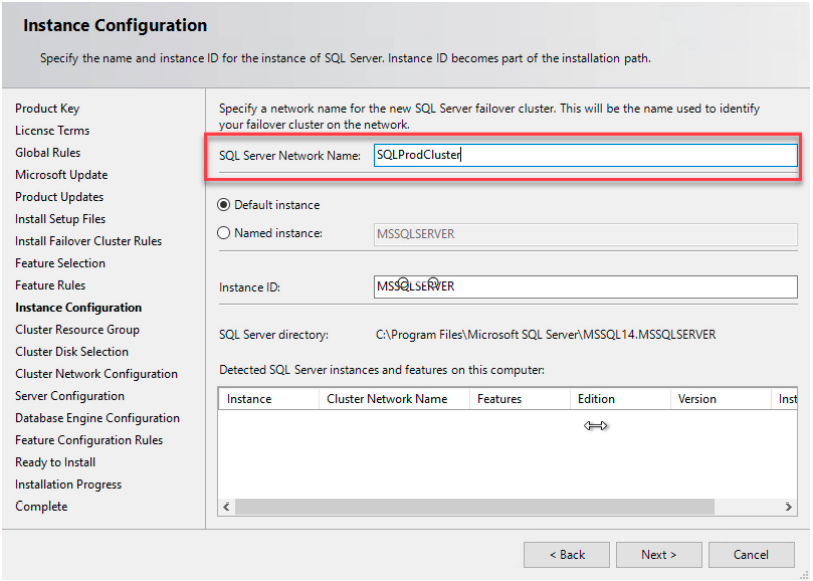The image size is (813, 581).
Task: Click the scroll left arrow of instances table
Action: click(x=226, y=506)
